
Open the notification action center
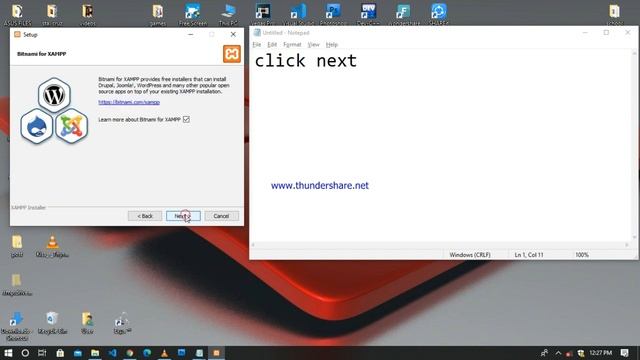[x=624, y=353]
